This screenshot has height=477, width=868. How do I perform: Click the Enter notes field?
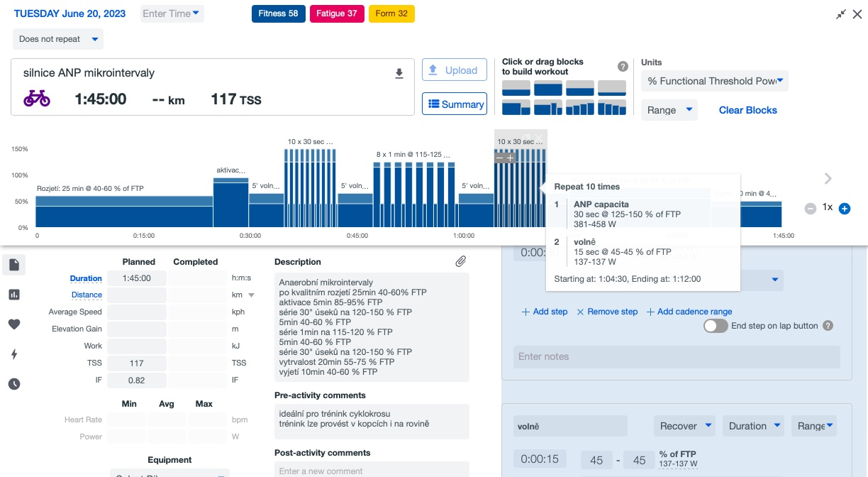click(x=677, y=356)
